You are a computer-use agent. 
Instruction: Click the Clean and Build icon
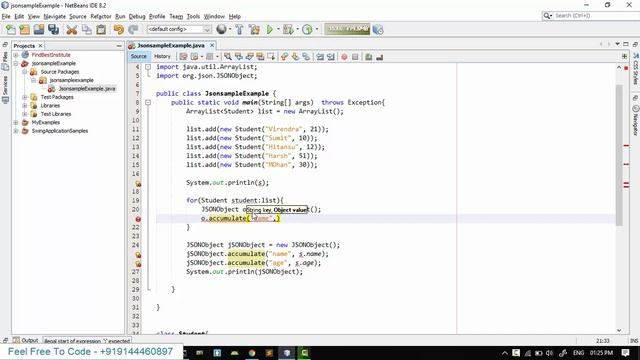tap(254, 29)
